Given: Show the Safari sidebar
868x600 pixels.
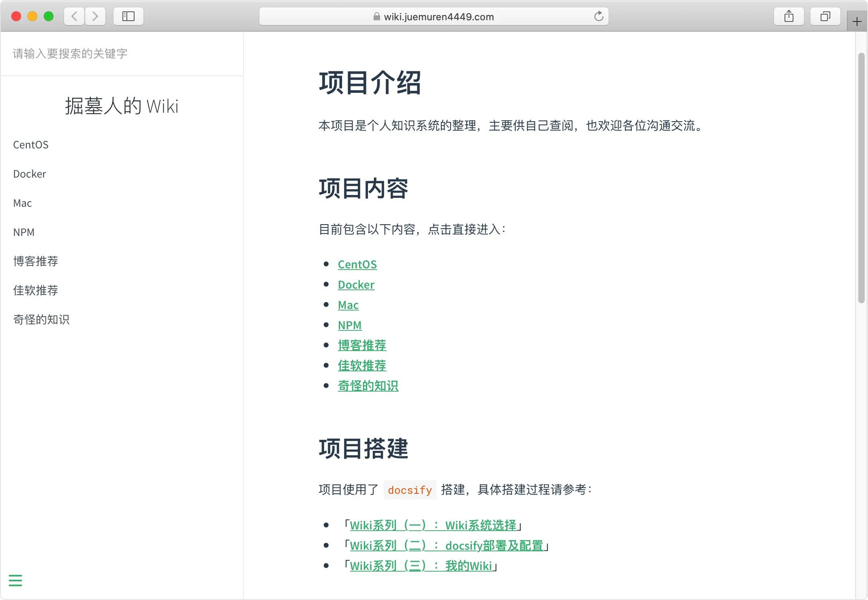Looking at the screenshot, I should pos(128,16).
